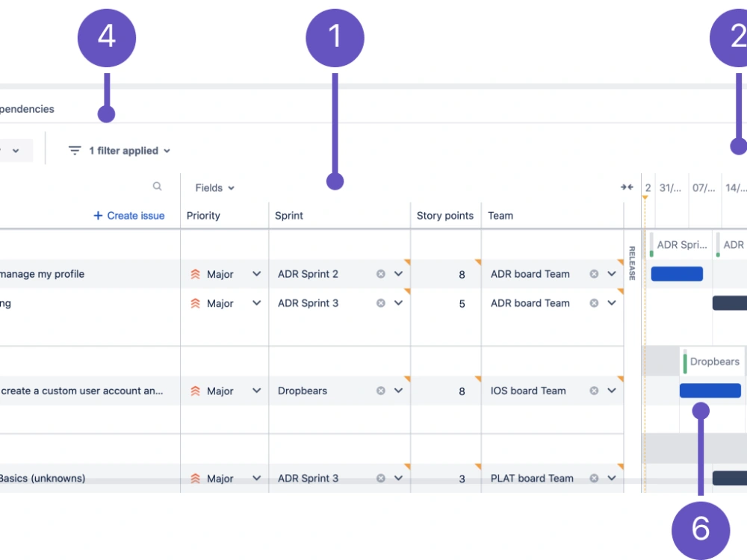Open the Fields dropdown
The height and width of the screenshot is (560, 747).
213,187
